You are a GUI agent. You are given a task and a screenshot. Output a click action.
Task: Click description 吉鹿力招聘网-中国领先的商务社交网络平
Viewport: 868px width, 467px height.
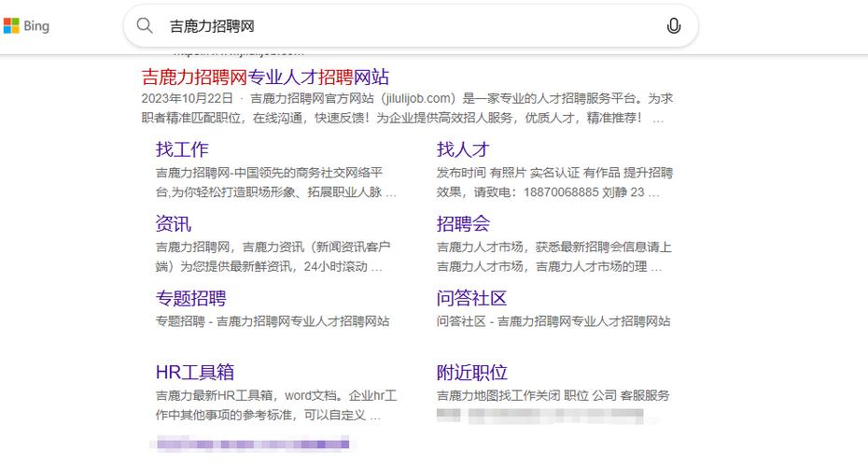269,173
